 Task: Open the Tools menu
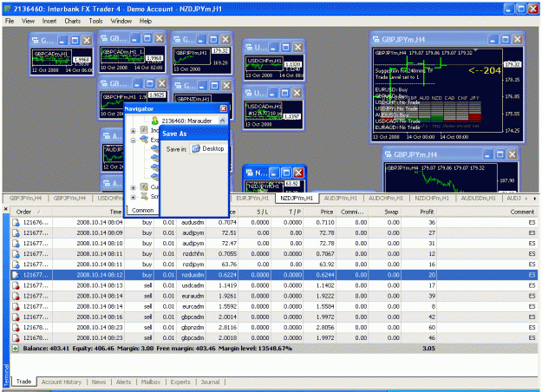point(95,21)
